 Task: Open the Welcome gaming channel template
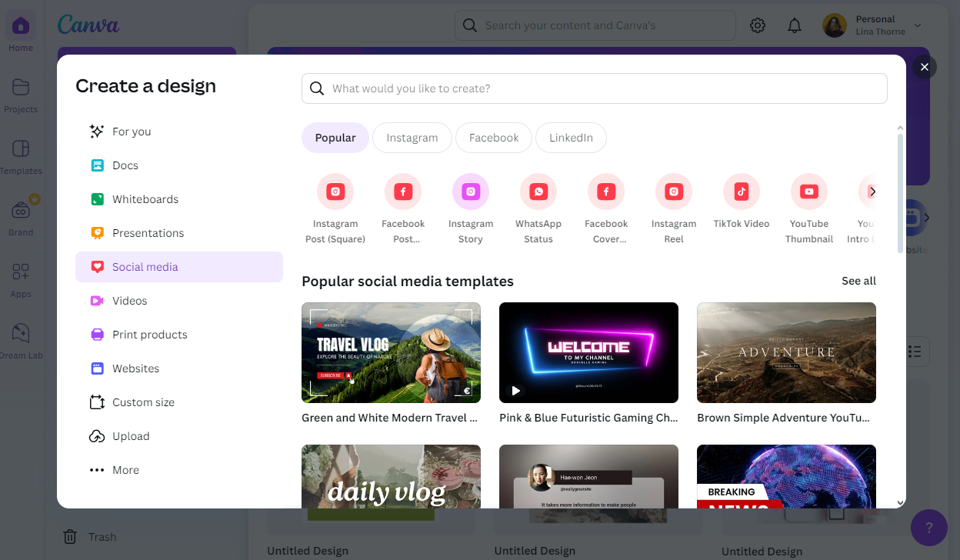pyautogui.click(x=588, y=352)
